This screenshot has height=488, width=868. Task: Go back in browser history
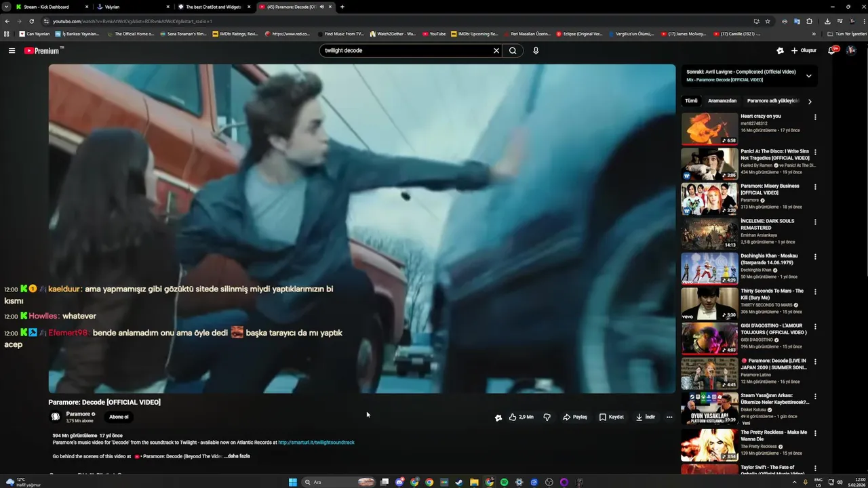7,21
